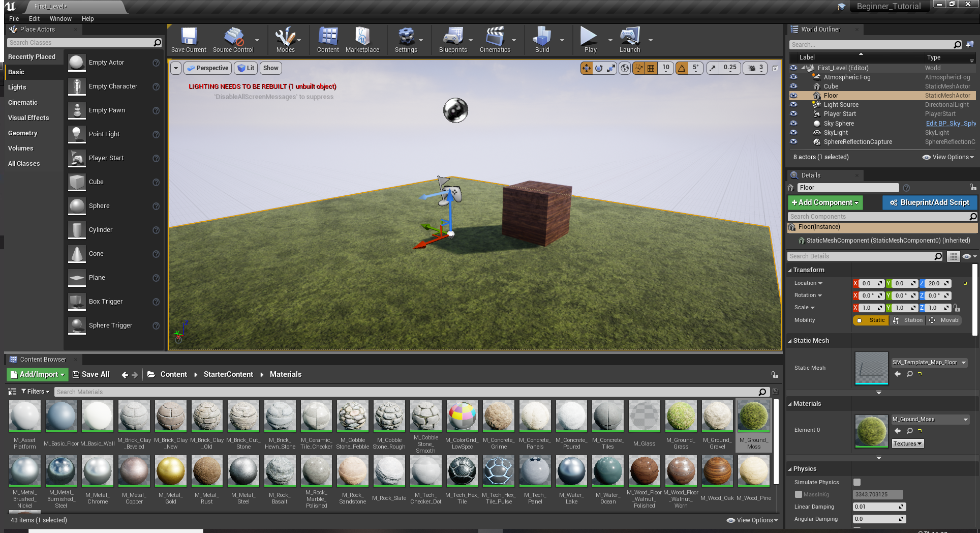Open the Edit menu
Screen dimensions: 980x533
coord(34,19)
